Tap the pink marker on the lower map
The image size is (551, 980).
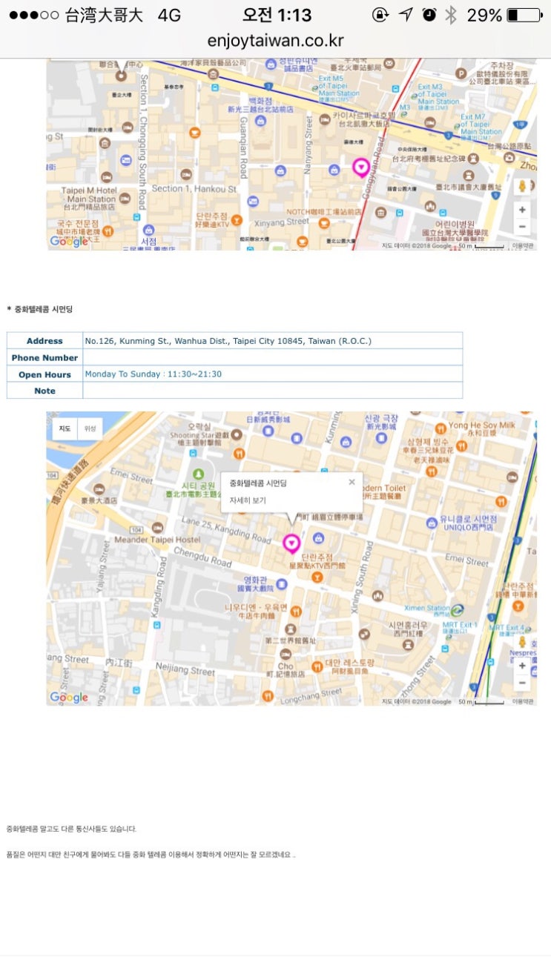click(x=291, y=543)
